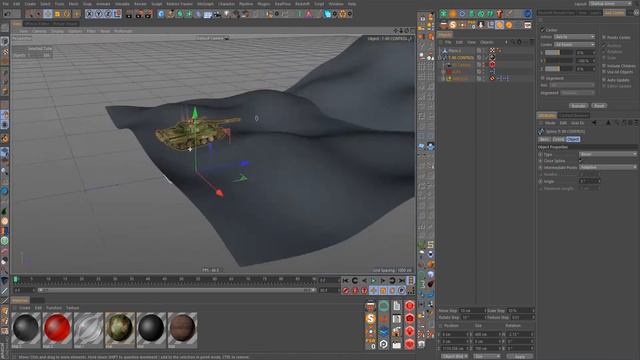Toggle the Z axis lock icon
Screen dimensions: 640x360
108,14
